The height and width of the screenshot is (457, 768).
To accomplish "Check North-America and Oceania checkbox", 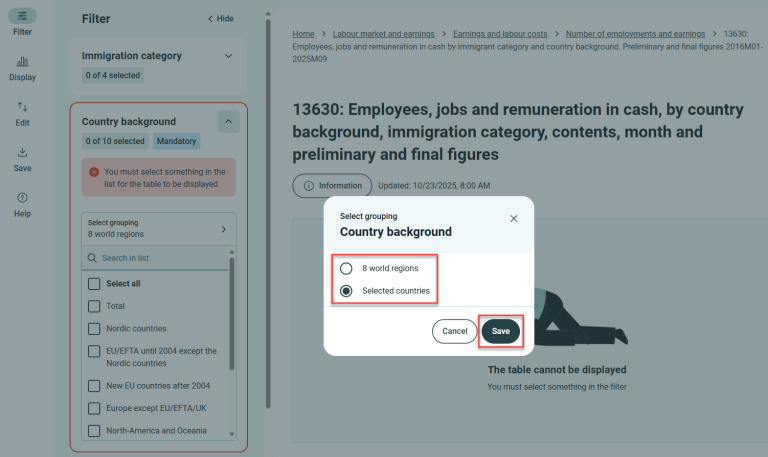I will (94, 431).
